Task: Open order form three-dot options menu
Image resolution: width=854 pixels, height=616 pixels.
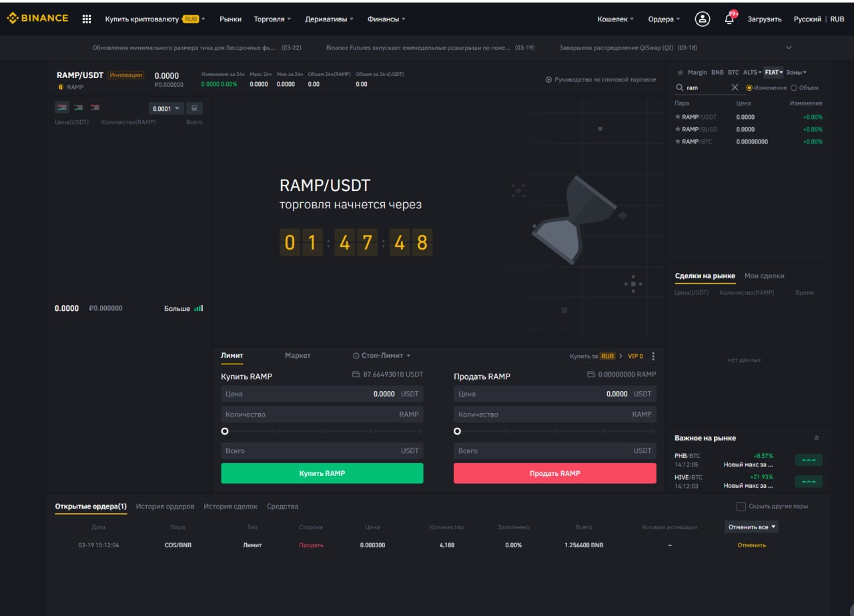Action: tap(653, 356)
